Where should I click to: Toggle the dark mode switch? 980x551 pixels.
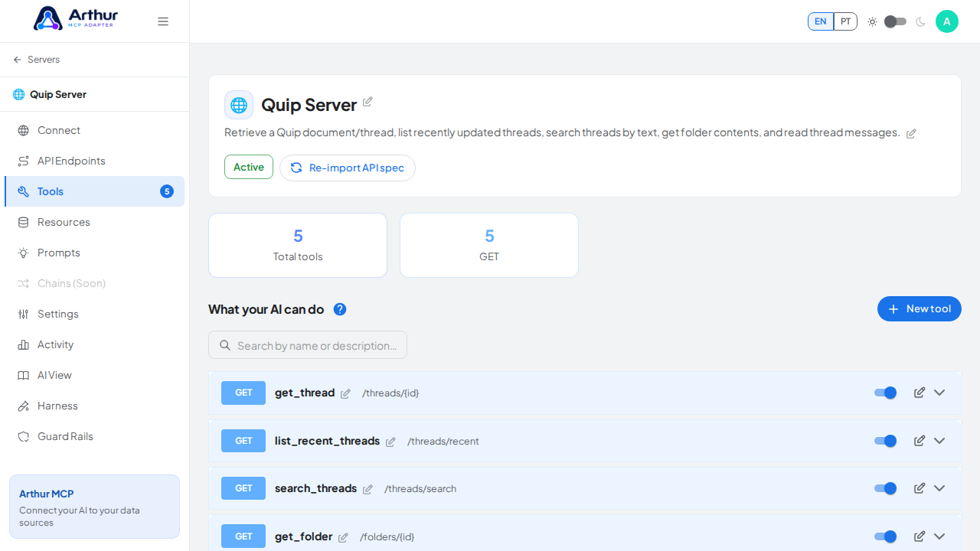click(x=895, y=21)
